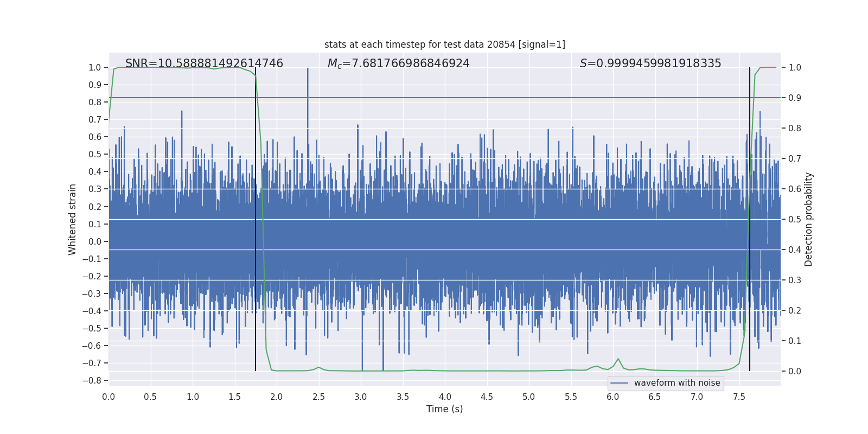The width and height of the screenshot is (868, 434).
Task: Click the 0.7 tick on the Whitened strain axis
Action: tap(95, 120)
